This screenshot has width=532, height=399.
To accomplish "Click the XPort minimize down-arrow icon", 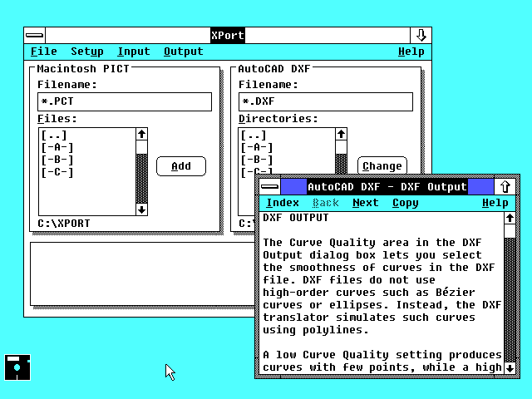I will [x=421, y=35].
